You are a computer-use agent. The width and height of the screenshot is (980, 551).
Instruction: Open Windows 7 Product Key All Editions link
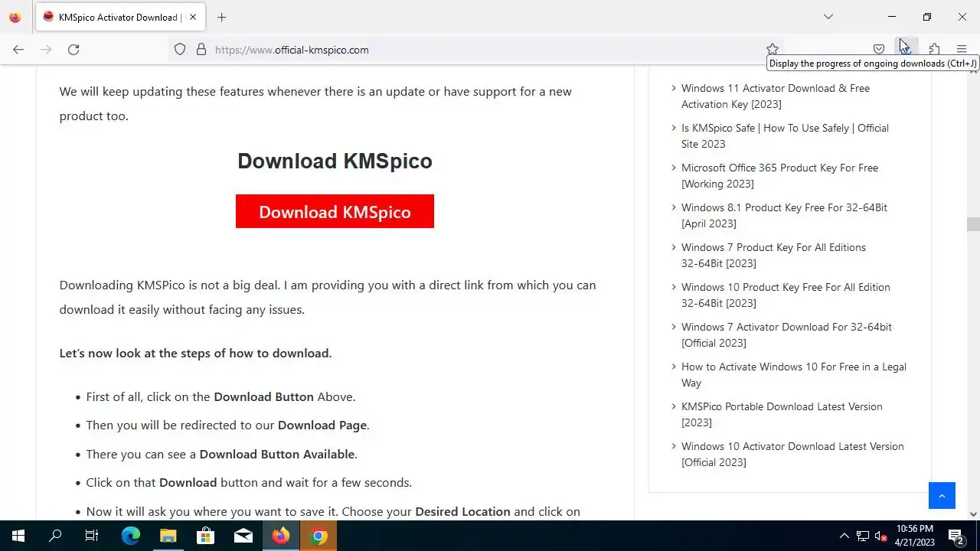tap(773, 256)
